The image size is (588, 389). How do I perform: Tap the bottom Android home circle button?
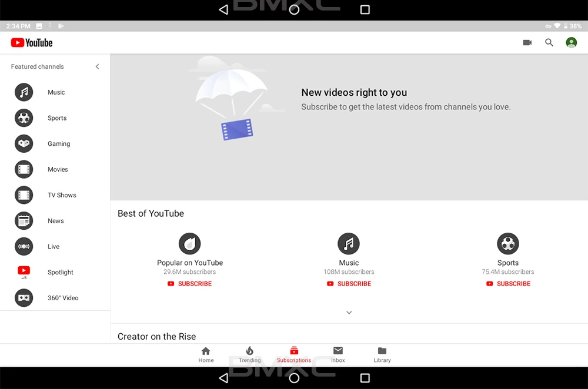[x=295, y=378]
